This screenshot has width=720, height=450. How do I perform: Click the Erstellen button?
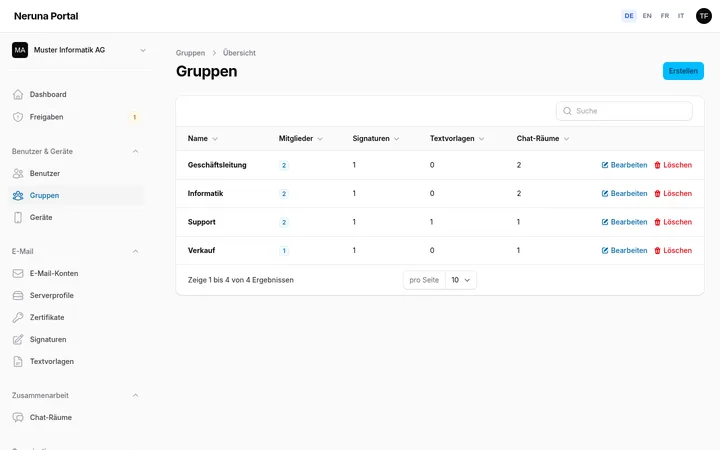[x=683, y=71]
